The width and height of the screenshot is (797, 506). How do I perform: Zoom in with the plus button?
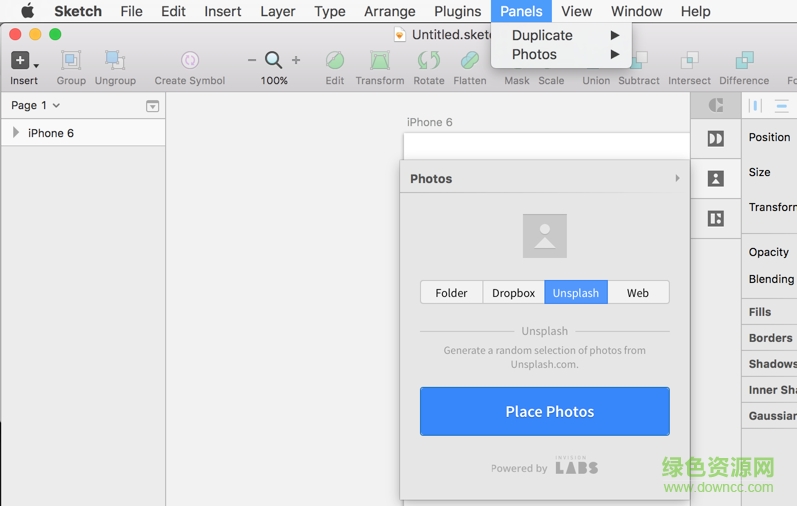click(296, 60)
